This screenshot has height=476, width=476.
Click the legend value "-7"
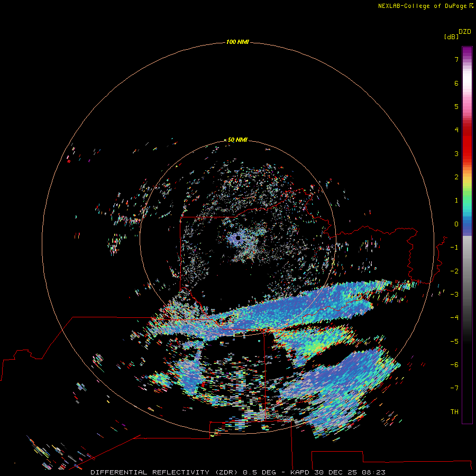pyautogui.click(x=454, y=388)
